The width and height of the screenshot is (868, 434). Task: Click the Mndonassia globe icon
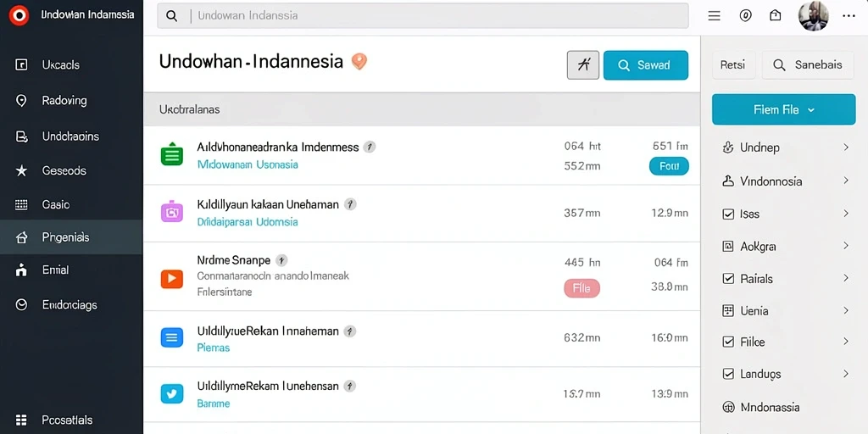728,408
